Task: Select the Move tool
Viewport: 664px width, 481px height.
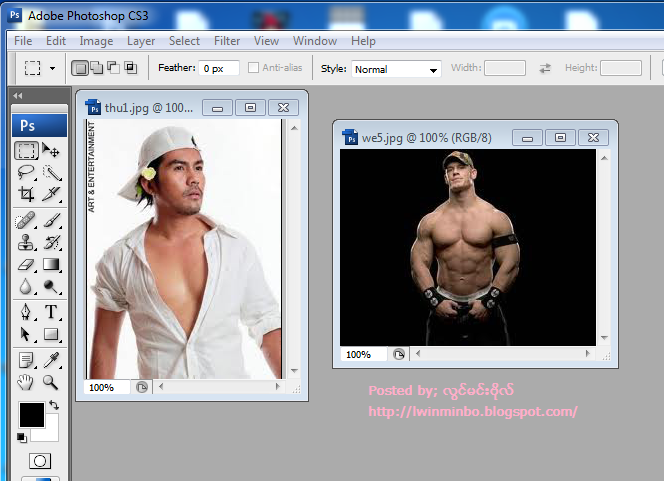Action: click(x=51, y=150)
